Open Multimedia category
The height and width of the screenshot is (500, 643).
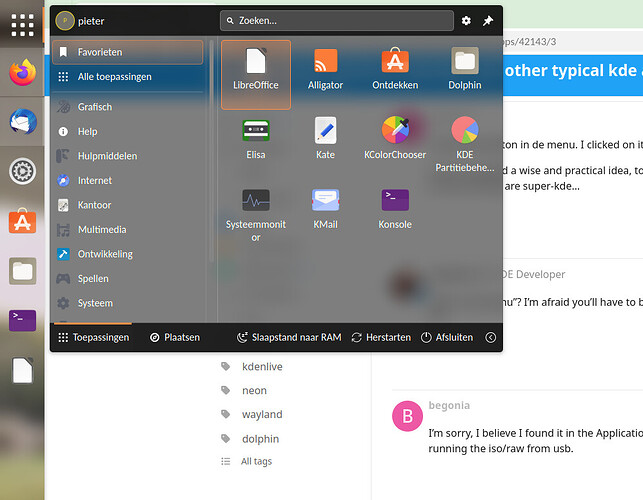point(128,230)
